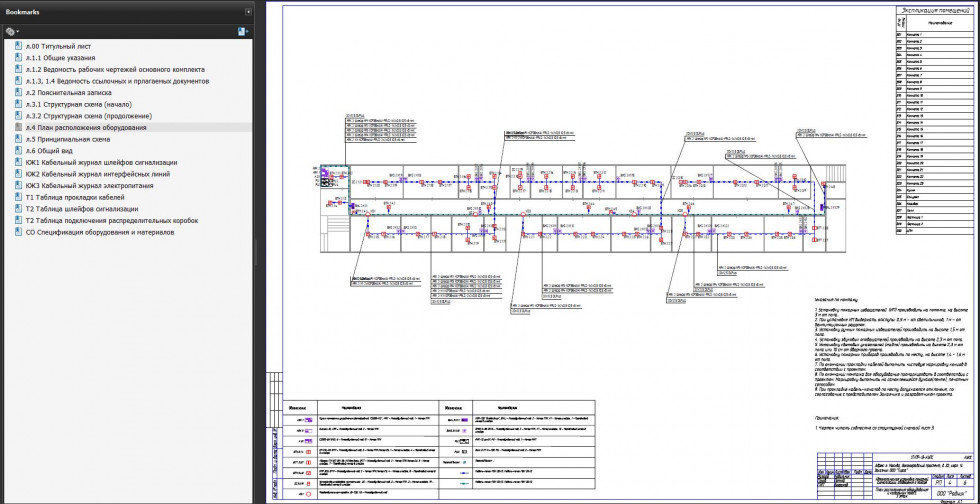Click the Bookmarks panel title

tap(22, 11)
